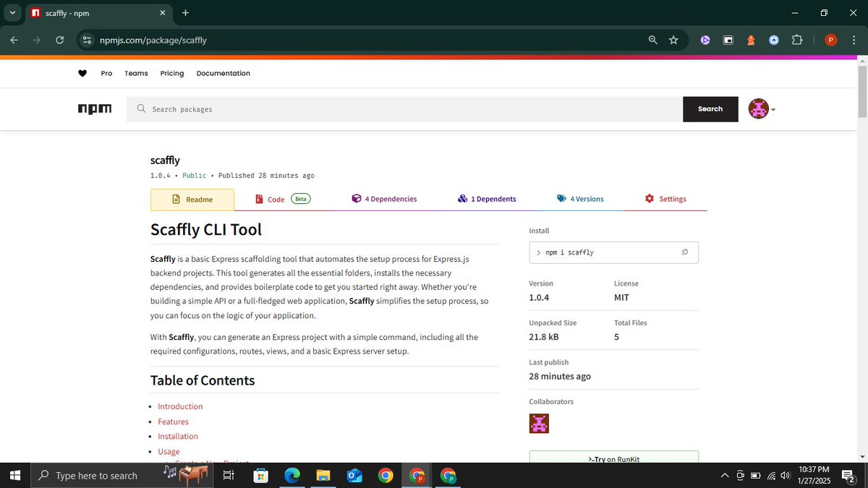Bookmark this page with the star icon

673,40
